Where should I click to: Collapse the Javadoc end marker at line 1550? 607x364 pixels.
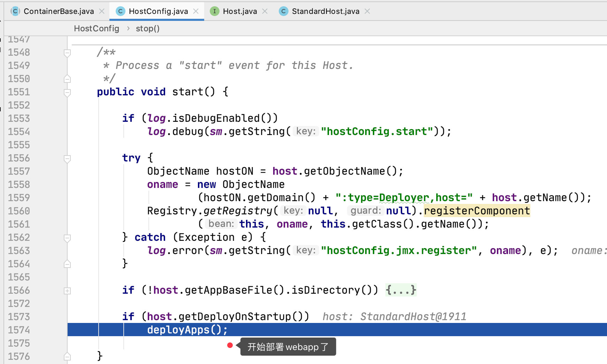tap(67, 79)
